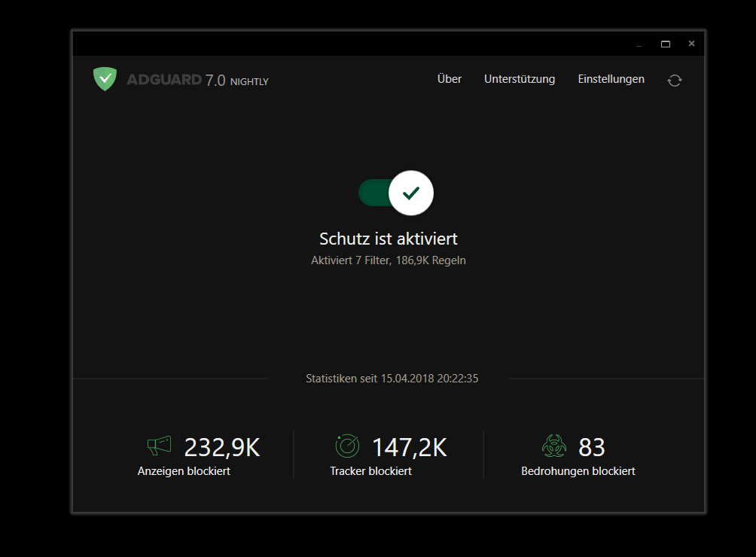
Task: Click the 232,9K Anzeigen blockiert count
Action: click(222, 448)
